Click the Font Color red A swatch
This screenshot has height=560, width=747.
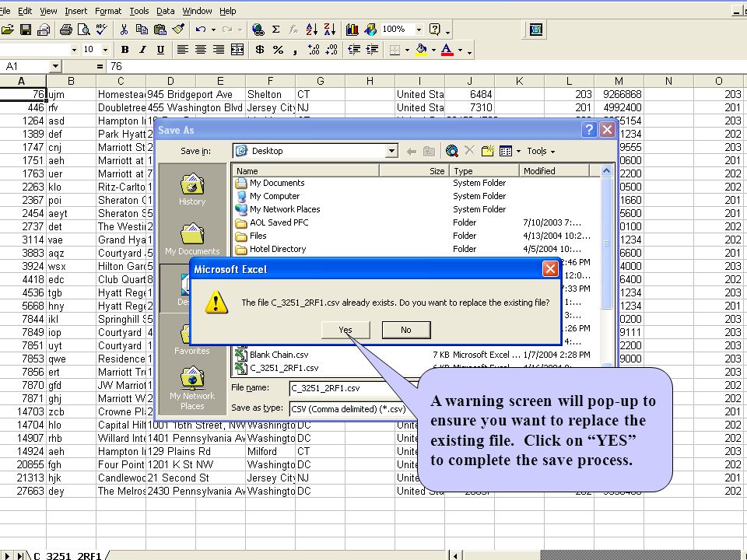pos(447,50)
